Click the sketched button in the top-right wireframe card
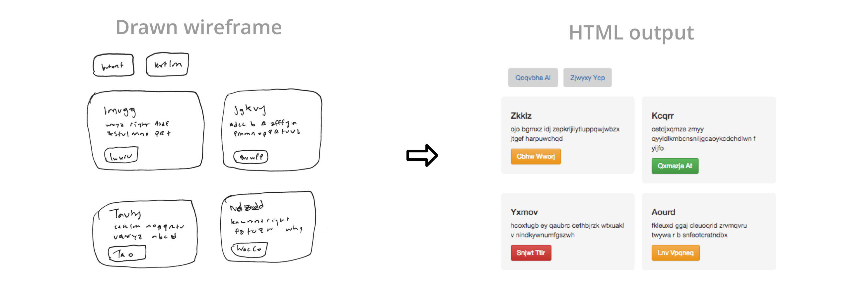Viewport: 868px width, 288px height. (251, 157)
